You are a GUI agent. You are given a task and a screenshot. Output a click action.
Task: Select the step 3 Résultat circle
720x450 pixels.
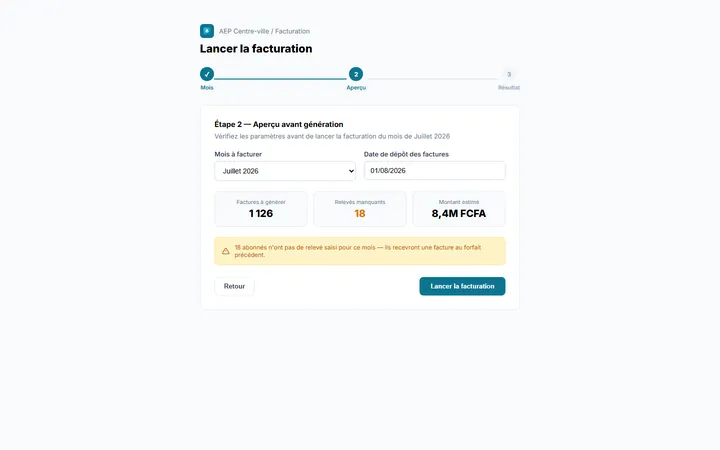tap(509, 74)
